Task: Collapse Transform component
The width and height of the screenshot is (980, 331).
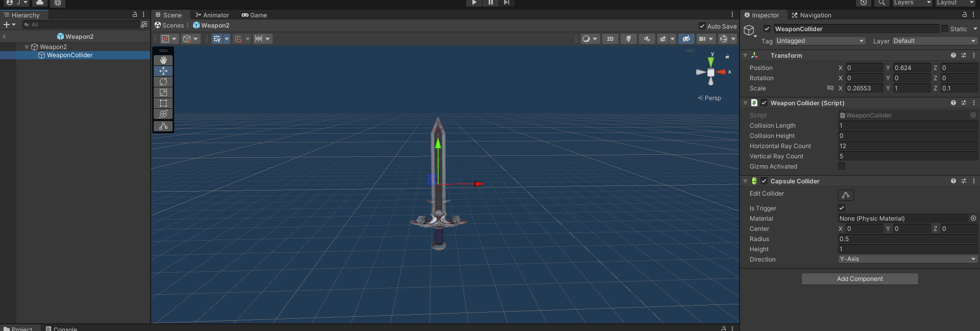Action: coord(745,55)
